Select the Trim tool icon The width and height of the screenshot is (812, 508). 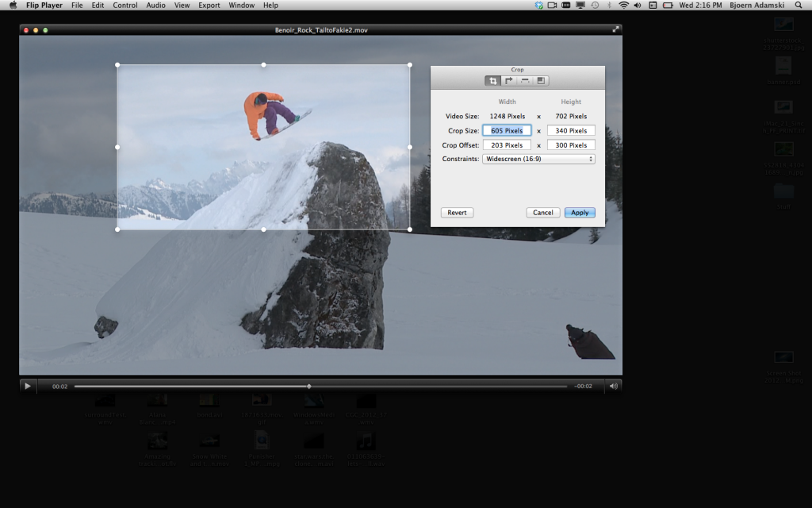(x=525, y=79)
